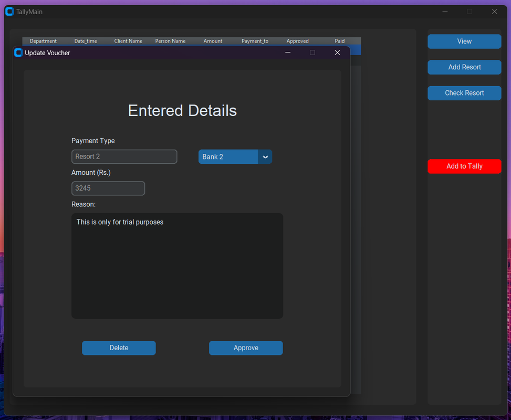The image size is (511, 420).
Task: Click the TallyMain window app icon
Action: pyautogui.click(x=9, y=12)
